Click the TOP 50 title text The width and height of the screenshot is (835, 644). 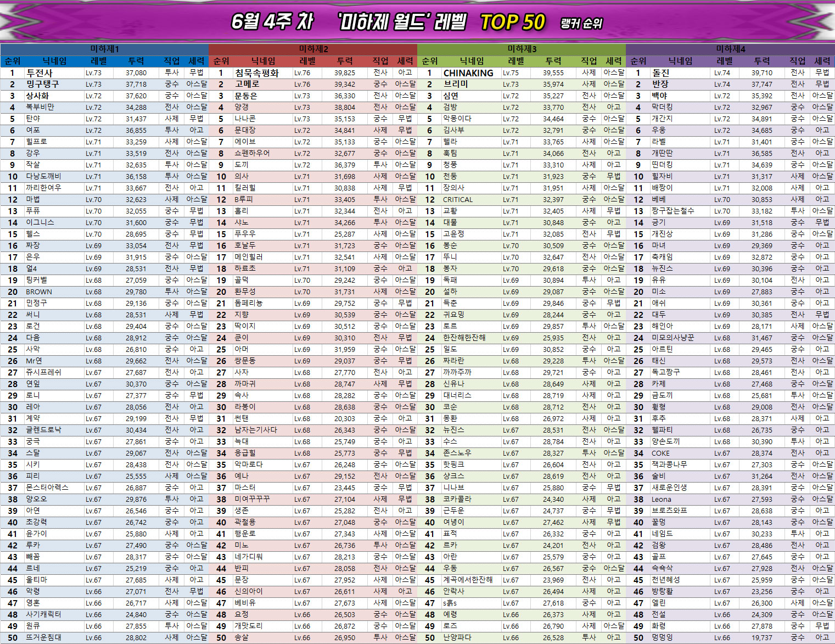512,23
